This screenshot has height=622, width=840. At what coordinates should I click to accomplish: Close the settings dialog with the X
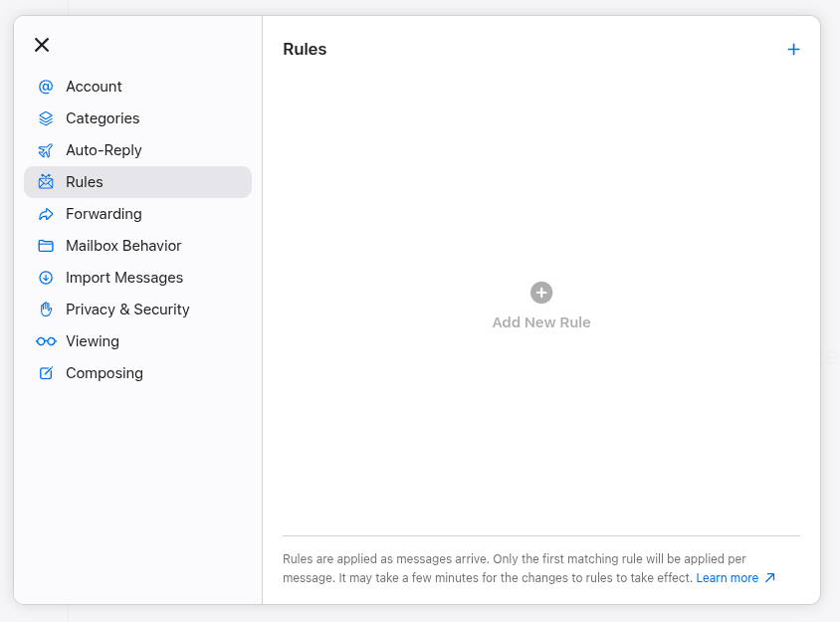tap(42, 45)
